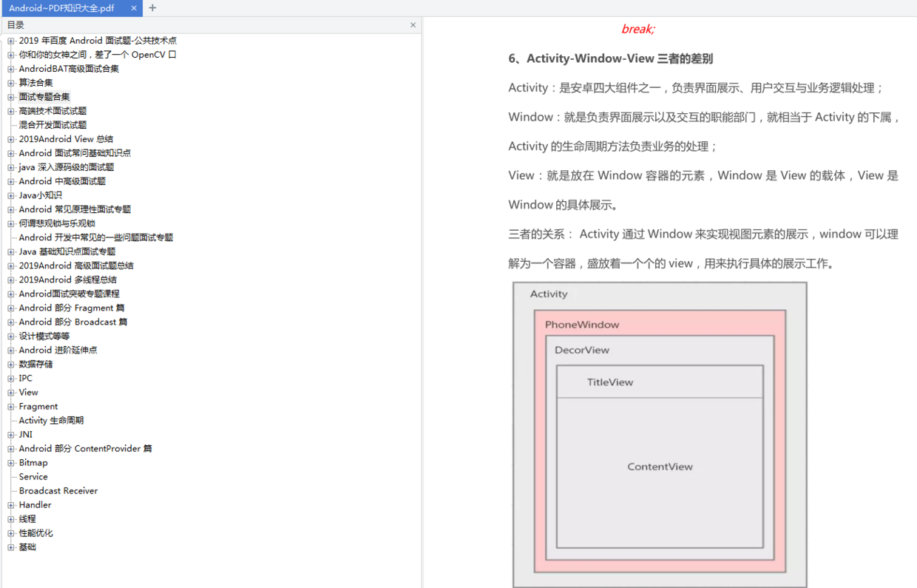Expand Java 基础知识点面试专题 node
The image size is (917, 588).
[11, 251]
